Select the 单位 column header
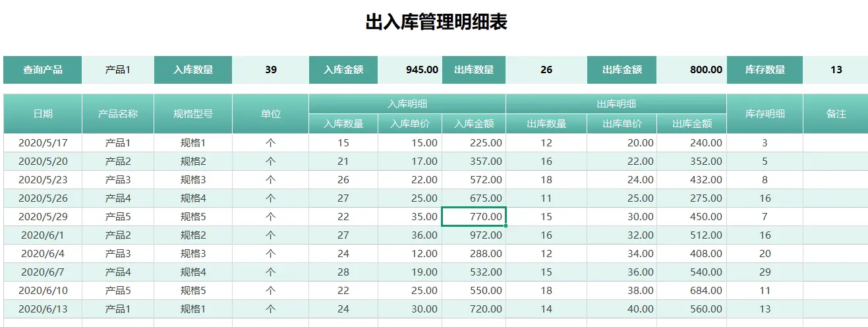The image size is (868, 327). pos(271,113)
